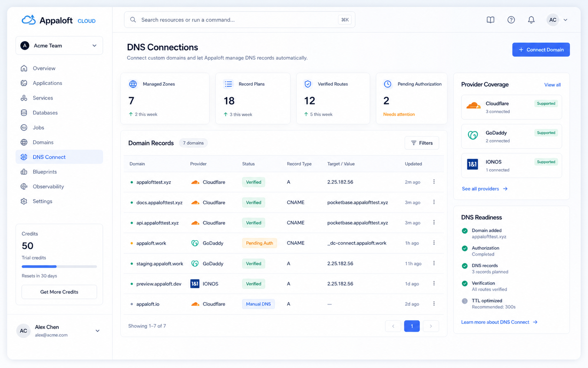The image size is (588, 368).
Task: Click the Managed Zones globe icon
Action: click(x=133, y=84)
